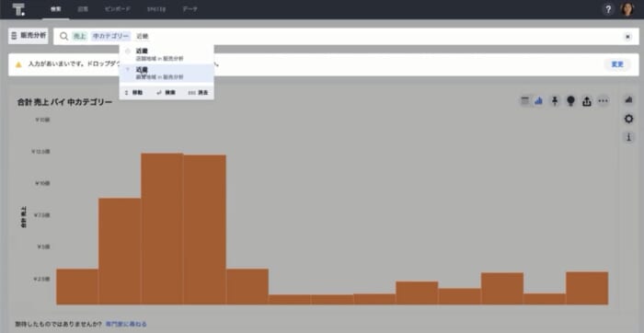Select the highlighted second 近畿 suggestion
This screenshot has width=644, height=333.
point(167,73)
